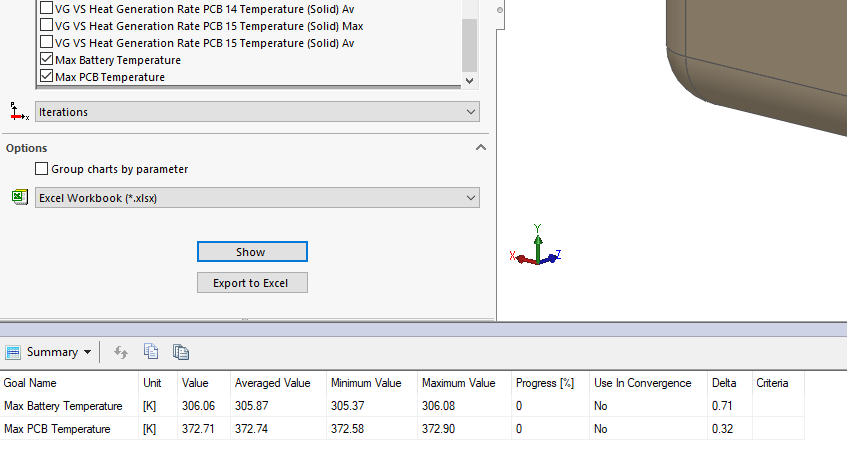This screenshot has width=847, height=464.
Task: Click the abscissa axis icon beside Iterations
Action: 19,111
